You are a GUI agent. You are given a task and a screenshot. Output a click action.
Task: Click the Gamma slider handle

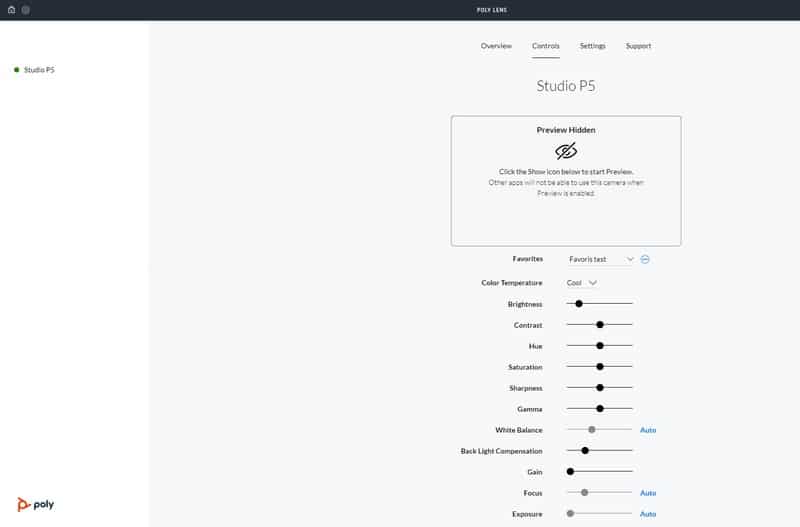click(600, 408)
